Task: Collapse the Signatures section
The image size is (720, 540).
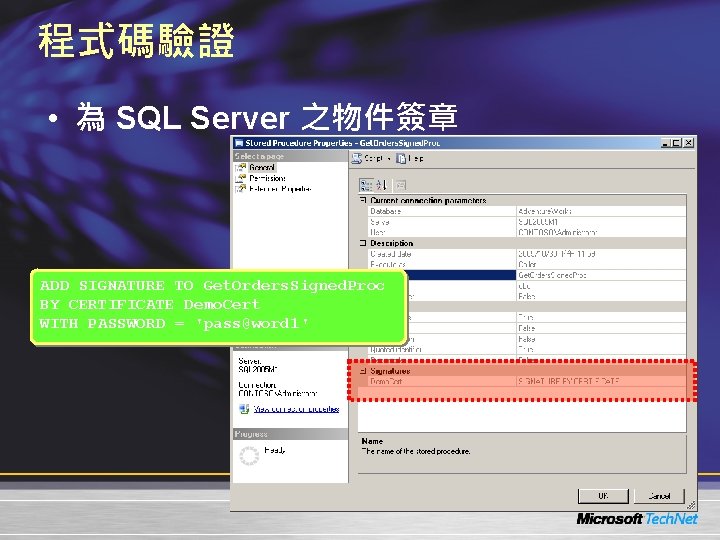Action: click(x=363, y=371)
